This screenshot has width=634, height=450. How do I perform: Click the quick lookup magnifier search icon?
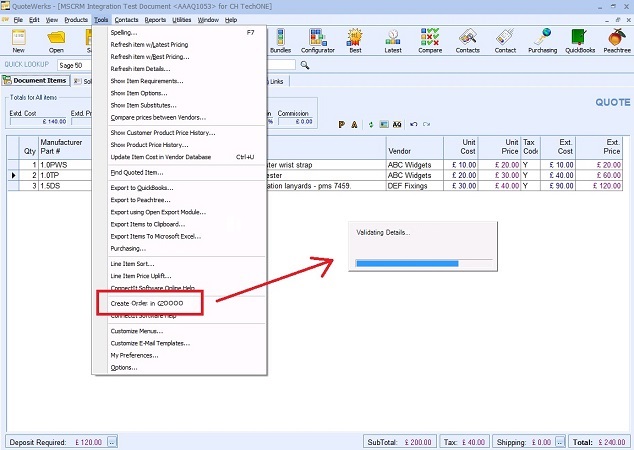(304, 65)
